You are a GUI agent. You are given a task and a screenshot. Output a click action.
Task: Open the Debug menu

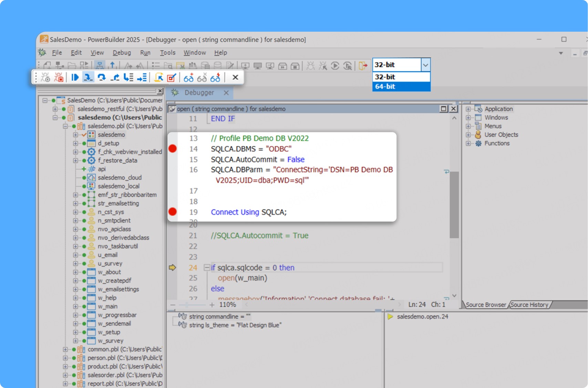[x=122, y=53]
